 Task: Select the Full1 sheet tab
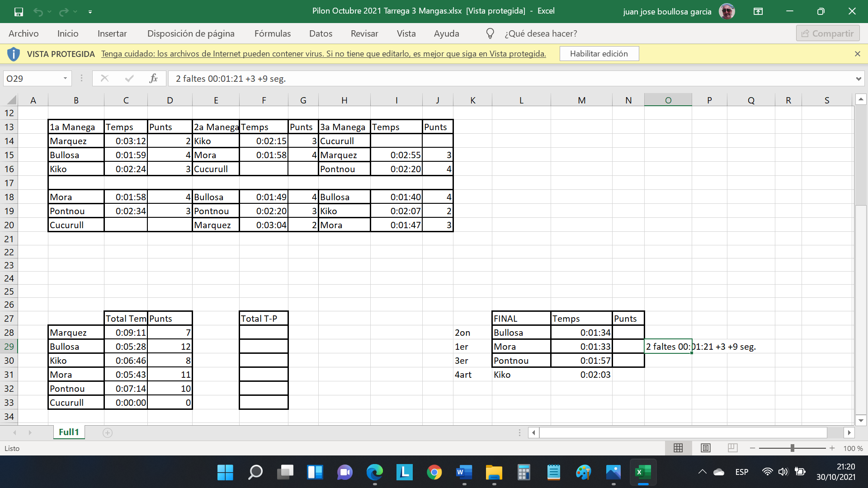click(69, 432)
